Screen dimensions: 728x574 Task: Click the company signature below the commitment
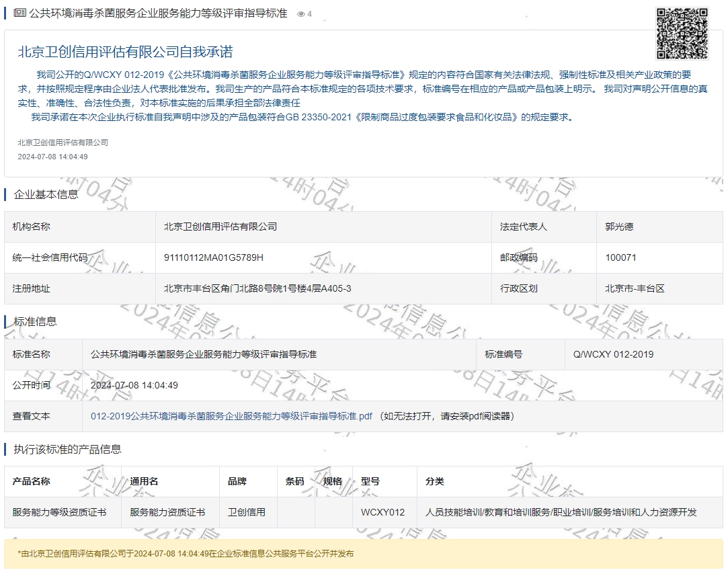point(63,142)
